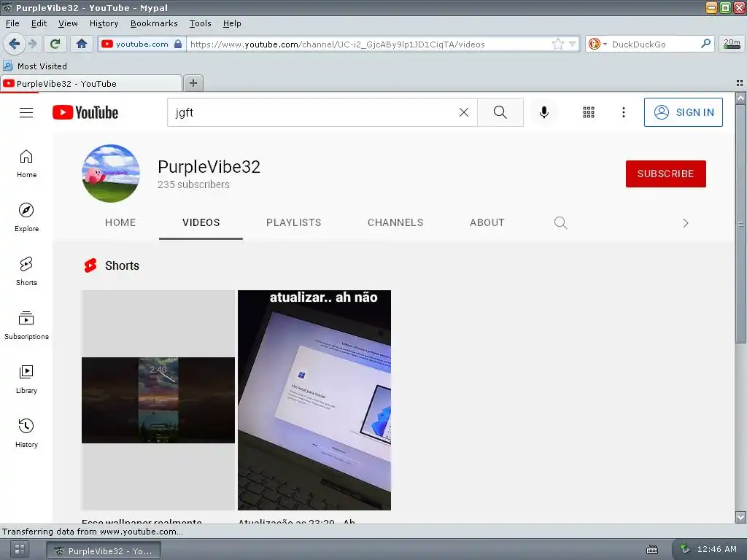
Task: Open Explore in the YouTube sidebar
Action: click(26, 217)
